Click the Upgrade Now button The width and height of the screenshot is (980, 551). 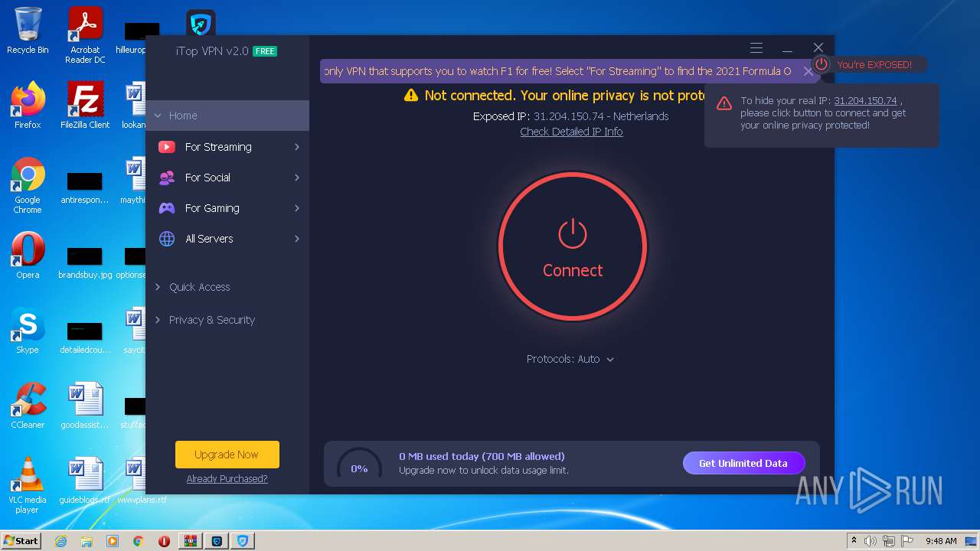point(227,455)
